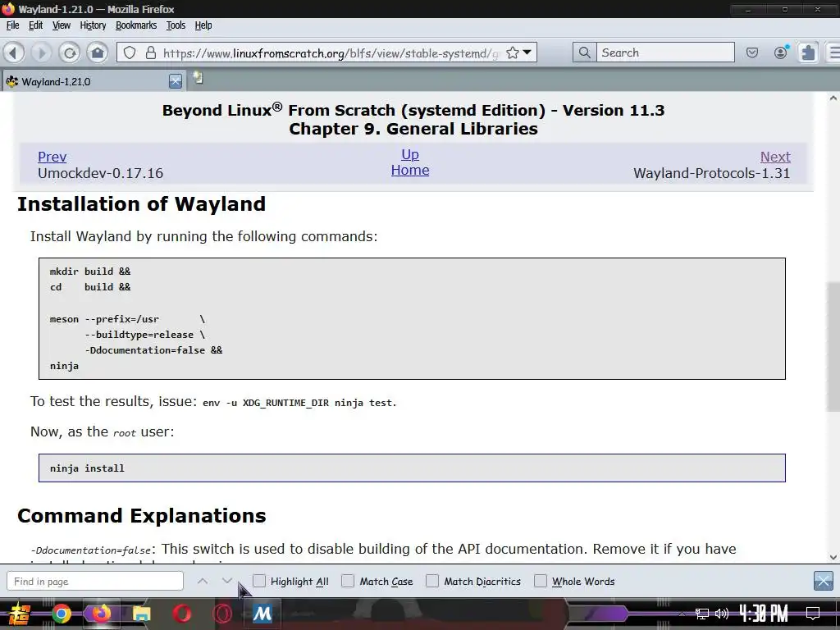Open the File menu
The height and width of the screenshot is (630, 840).
[12, 25]
